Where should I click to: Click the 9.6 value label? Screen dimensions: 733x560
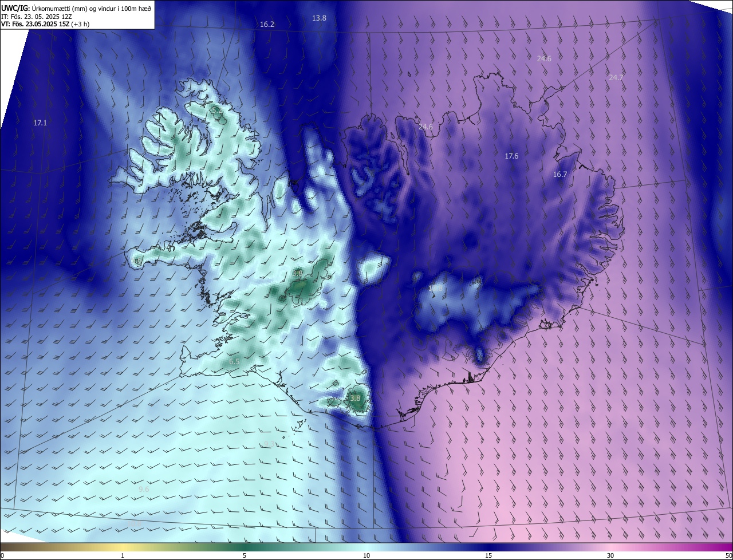[144, 490]
